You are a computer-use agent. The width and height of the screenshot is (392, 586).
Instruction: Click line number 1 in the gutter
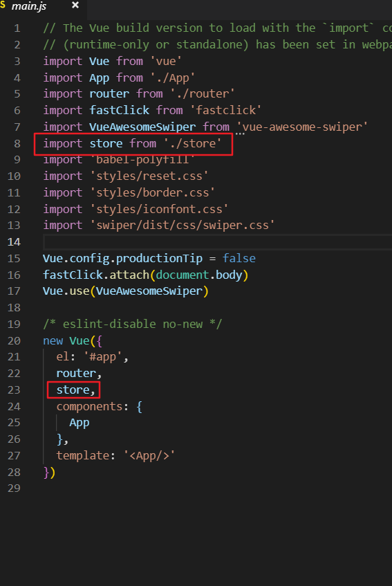pos(17,28)
